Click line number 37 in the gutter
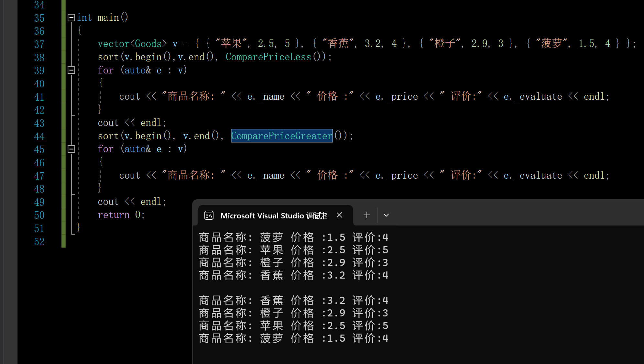The width and height of the screenshot is (644, 364). pyautogui.click(x=39, y=44)
